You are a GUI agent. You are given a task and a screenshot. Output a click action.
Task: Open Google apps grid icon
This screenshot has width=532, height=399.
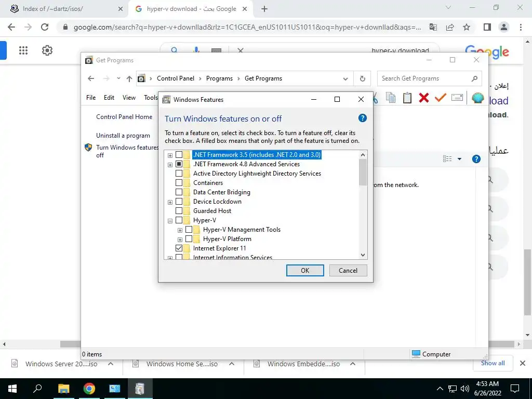click(x=23, y=50)
